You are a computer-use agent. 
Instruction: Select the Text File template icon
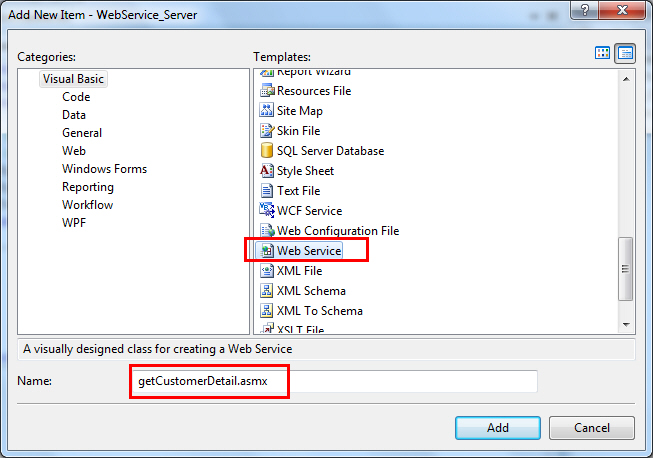(267, 190)
